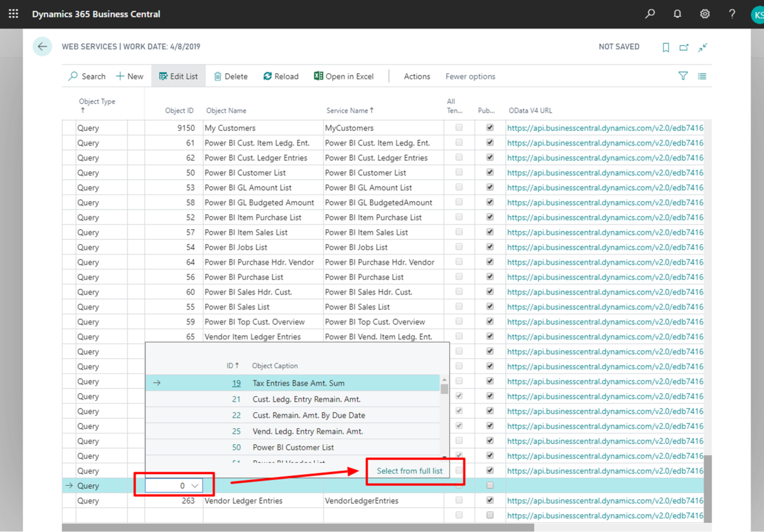Expand the Object ID dropdown arrow
This screenshot has width=764, height=532.
[x=195, y=486]
